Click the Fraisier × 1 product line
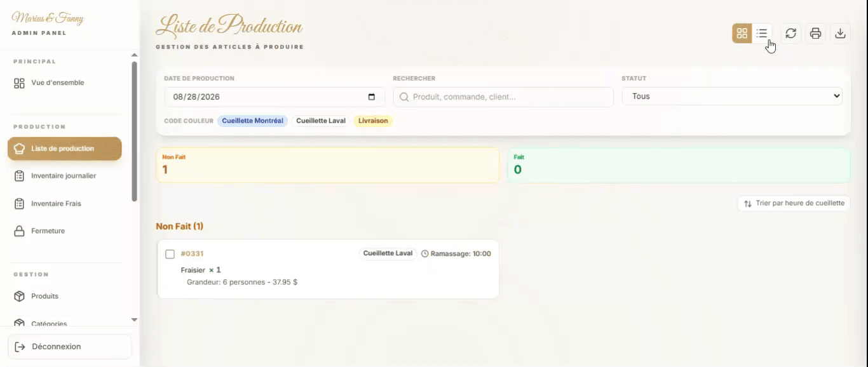868x367 pixels. point(201,270)
